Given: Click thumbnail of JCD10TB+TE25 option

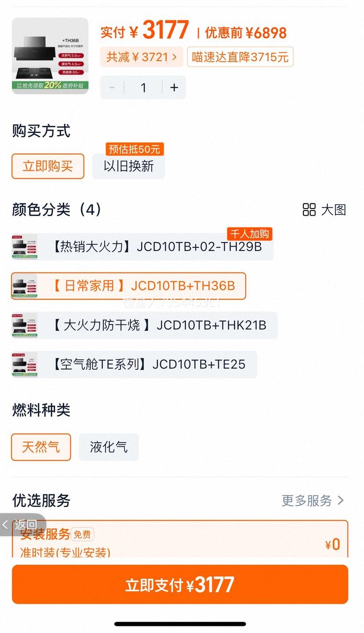Looking at the screenshot, I should (25, 364).
